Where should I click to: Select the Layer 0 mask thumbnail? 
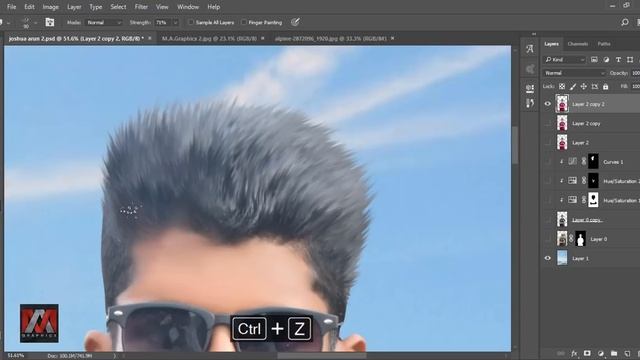pyautogui.click(x=580, y=239)
